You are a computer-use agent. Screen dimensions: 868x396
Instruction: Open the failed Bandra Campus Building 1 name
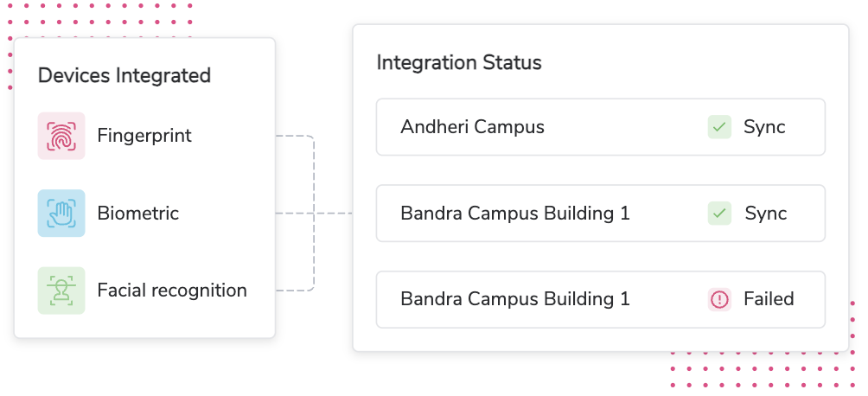[x=515, y=299]
